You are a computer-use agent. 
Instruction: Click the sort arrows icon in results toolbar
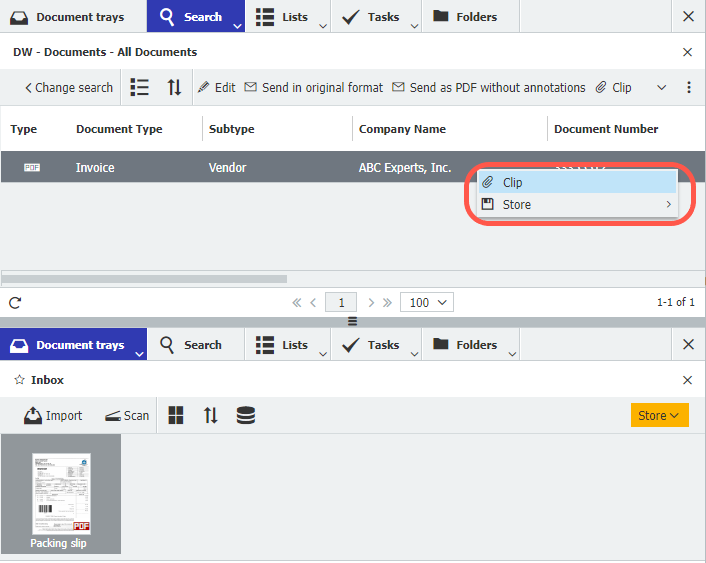pos(174,88)
